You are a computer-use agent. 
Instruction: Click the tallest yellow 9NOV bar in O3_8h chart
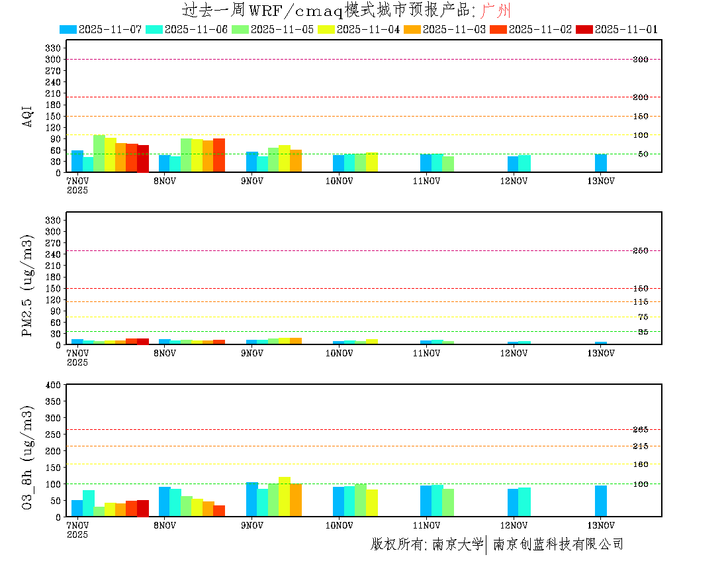coord(285,496)
